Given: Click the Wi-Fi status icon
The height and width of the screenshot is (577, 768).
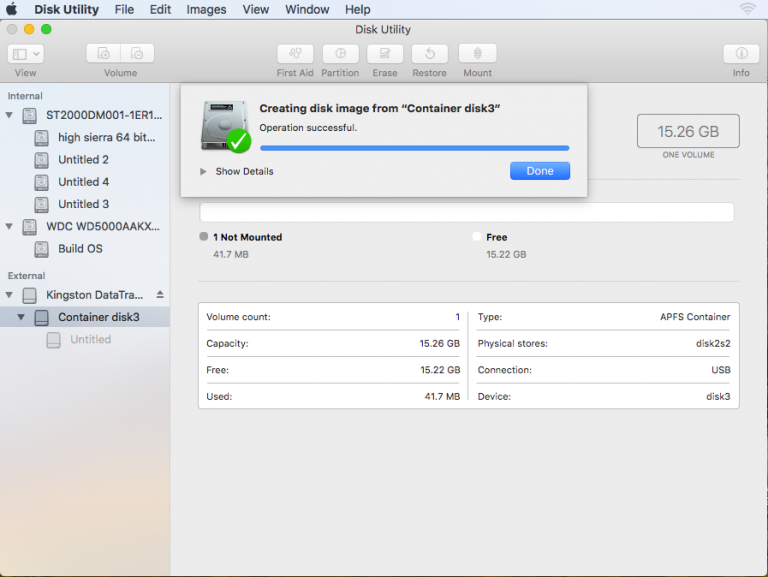Looking at the screenshot, I should 747,9.
